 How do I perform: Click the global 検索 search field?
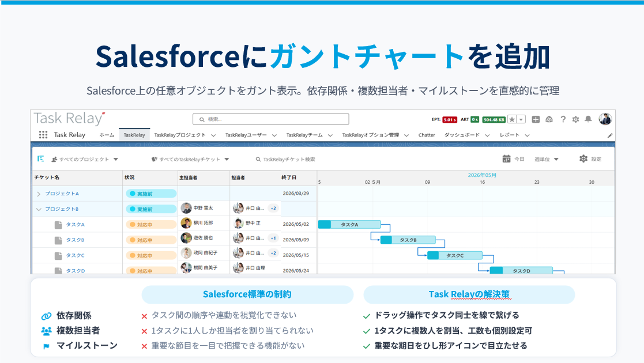click(270, 119)
